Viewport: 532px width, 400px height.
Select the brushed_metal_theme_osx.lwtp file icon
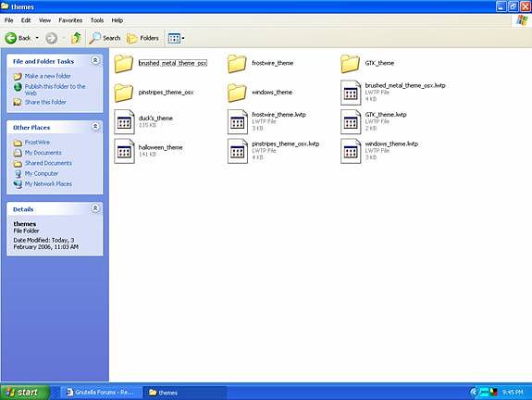[x=351, y=93]
